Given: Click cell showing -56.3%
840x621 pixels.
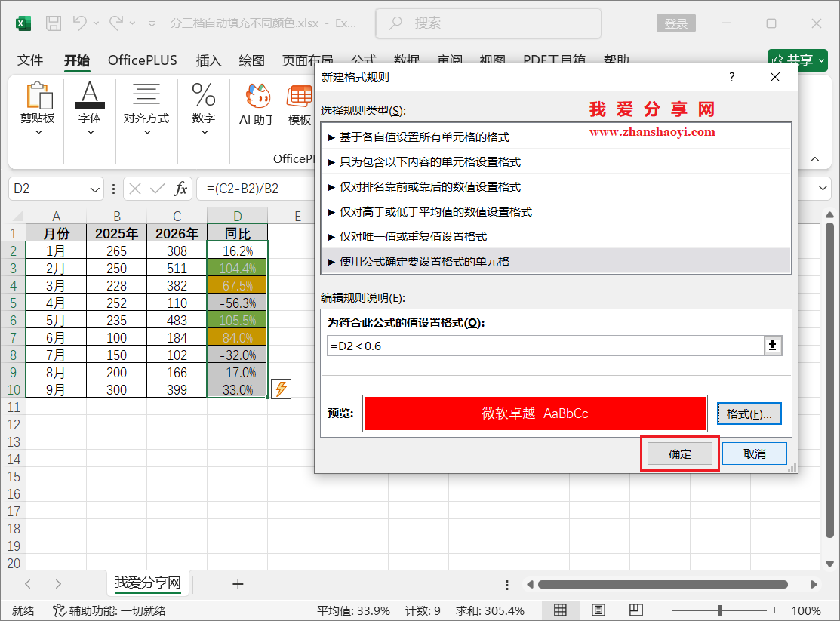Looking at the screenshot, I should [x=237, y=303].
